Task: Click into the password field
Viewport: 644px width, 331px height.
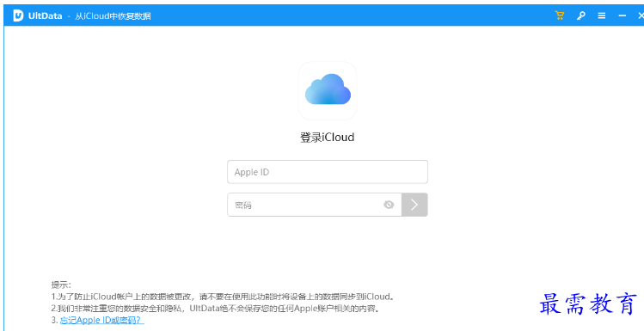Action: point(314,205)
